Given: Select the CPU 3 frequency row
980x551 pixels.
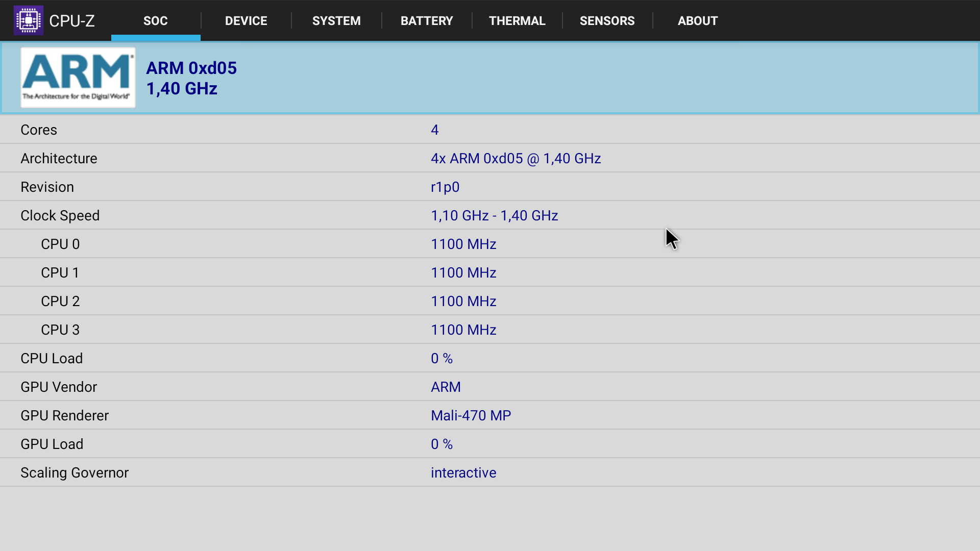Looking at the screenshot, I should [490, 330].
